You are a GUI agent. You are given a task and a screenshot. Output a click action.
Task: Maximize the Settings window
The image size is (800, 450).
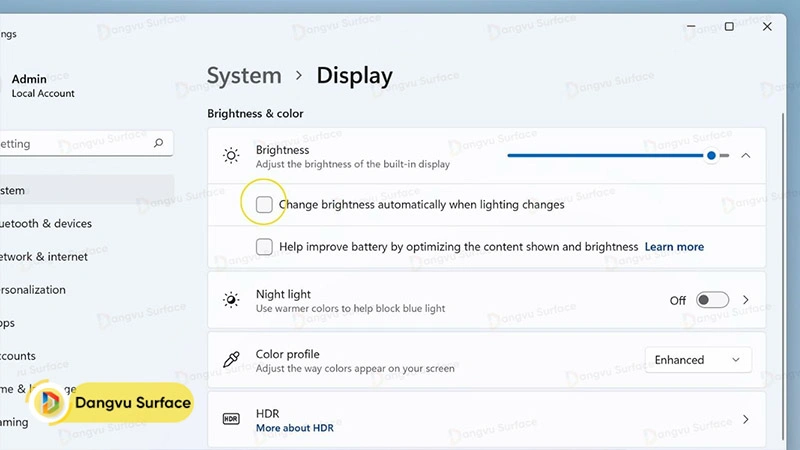(729, 26)
